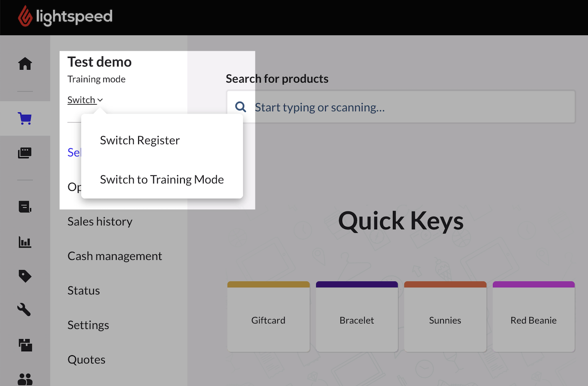Open the shopping cart Sell icon
This screenshot has height=386, width=588.
(x=25, y=118)
